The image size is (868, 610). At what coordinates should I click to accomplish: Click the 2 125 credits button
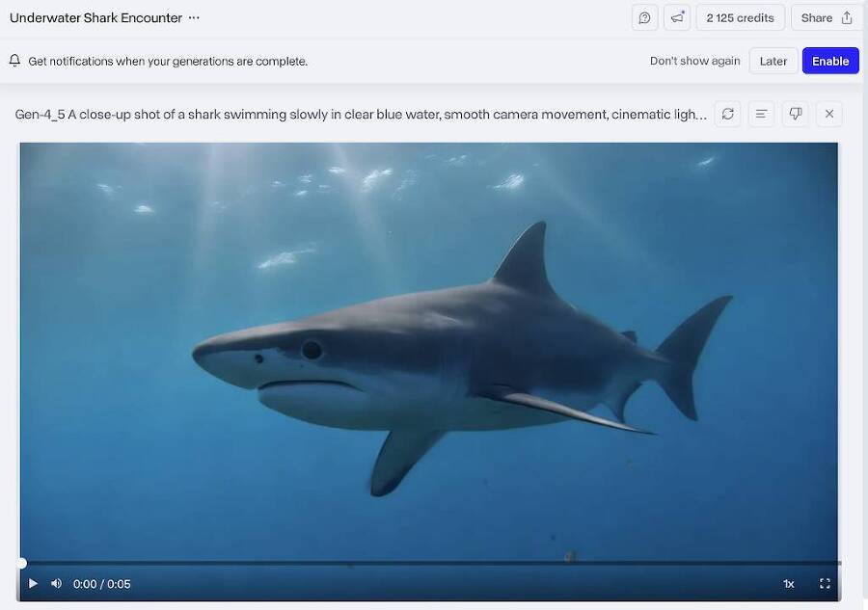pos(740,18)
